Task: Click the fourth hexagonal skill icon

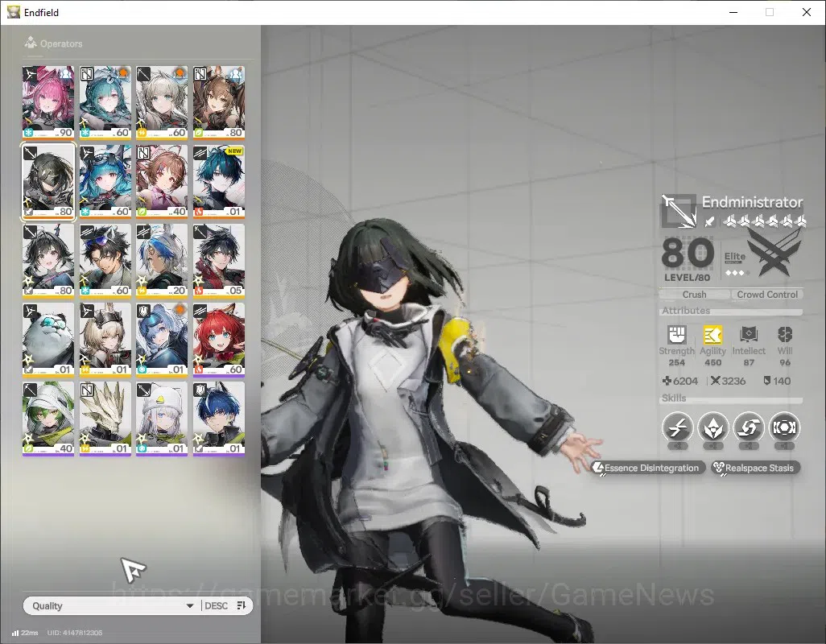Action: coord(784,427)
